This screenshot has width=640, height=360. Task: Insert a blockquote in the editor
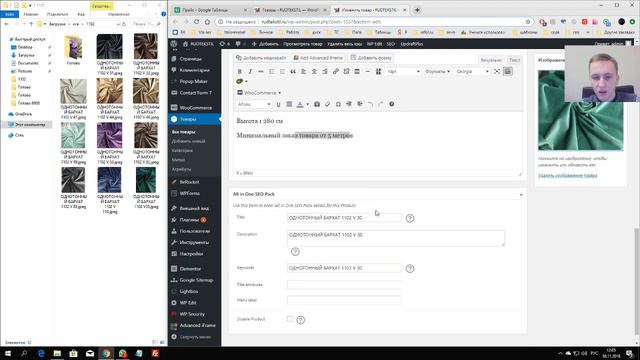point(293,71)
